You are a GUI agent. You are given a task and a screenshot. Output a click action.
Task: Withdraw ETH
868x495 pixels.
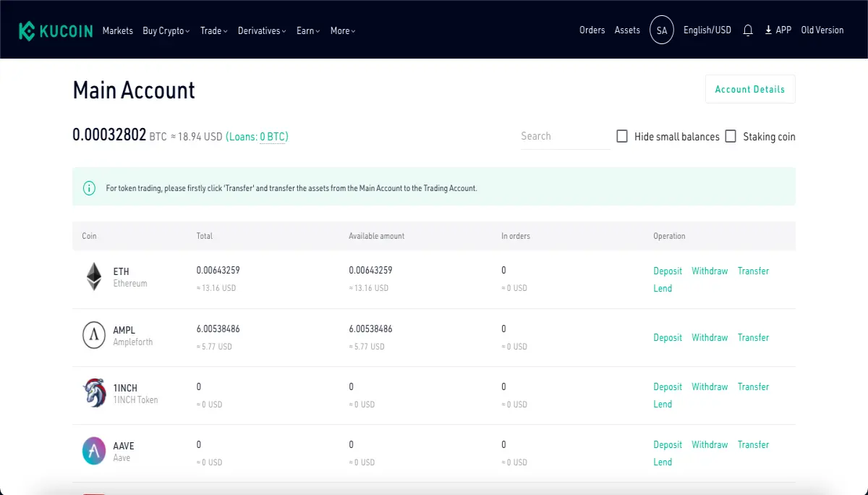[x=710, y=271]
